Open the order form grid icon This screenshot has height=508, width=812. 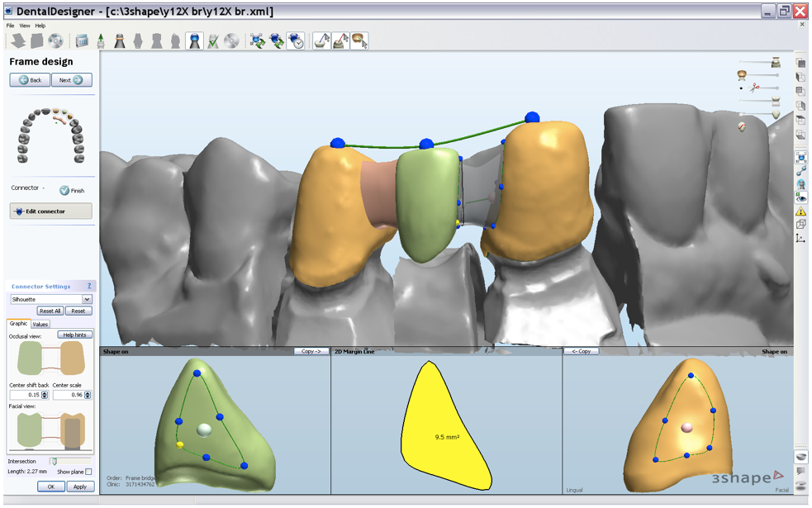pos(82,41)
